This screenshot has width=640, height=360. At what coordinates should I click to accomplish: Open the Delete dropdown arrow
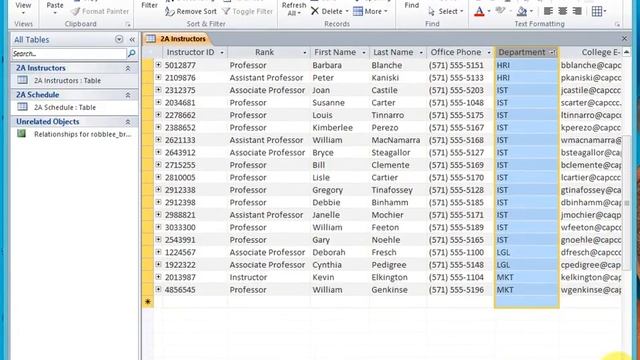(347, 11)
